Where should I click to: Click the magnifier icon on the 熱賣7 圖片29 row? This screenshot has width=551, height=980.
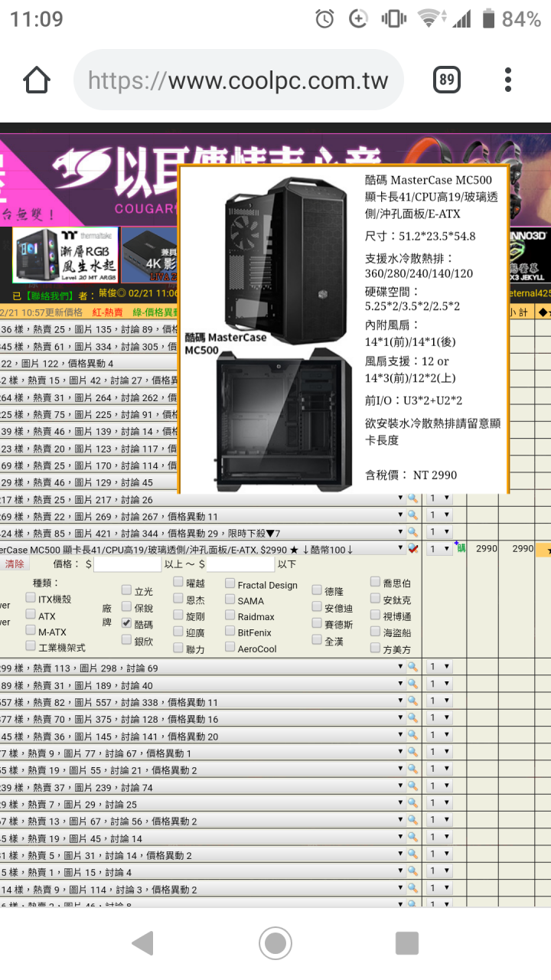[x=412, y=803]
